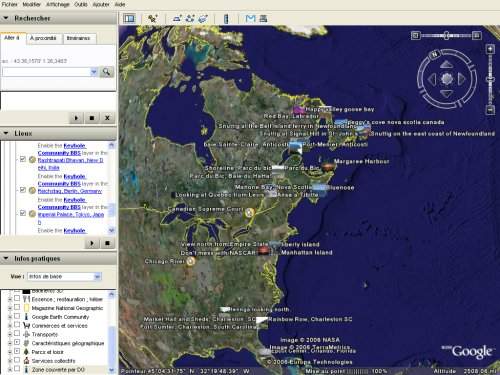Click the Parcs et loisir tree icon
The image size is (500, 375).
(x=27, y=352)
